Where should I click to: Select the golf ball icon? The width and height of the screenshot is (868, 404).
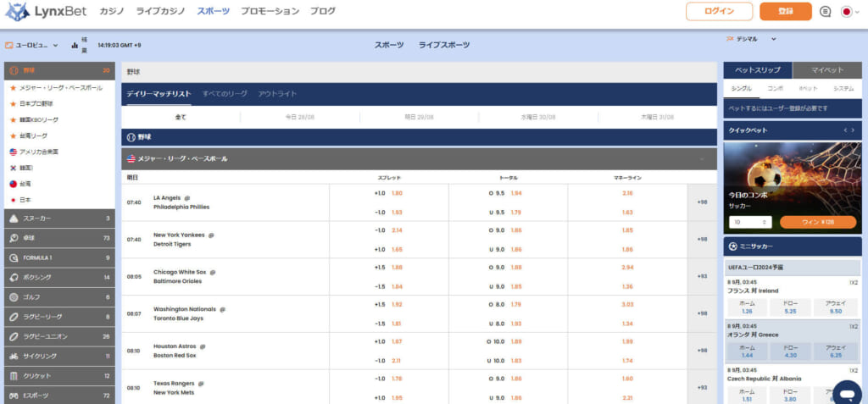pyautogui.click(x=14, y=297)
